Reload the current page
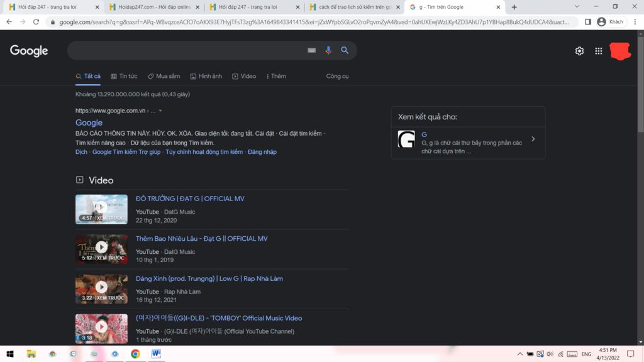 click(x=36, y=22)
